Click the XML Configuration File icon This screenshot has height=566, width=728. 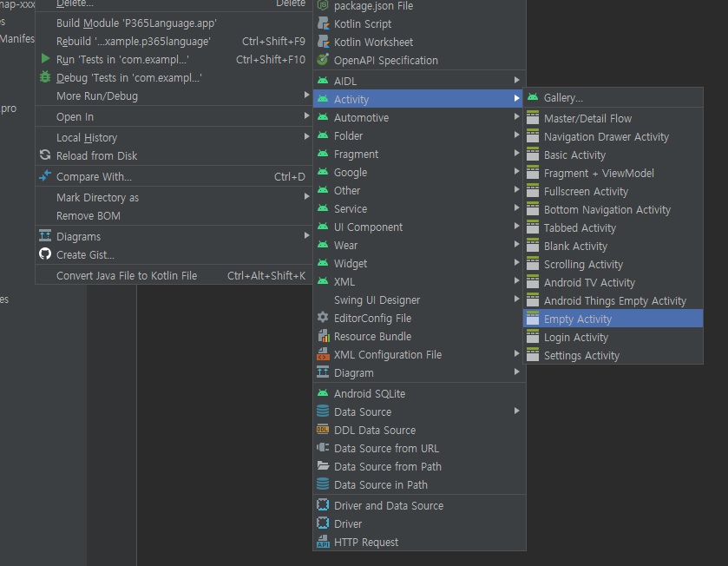point(323,354)
